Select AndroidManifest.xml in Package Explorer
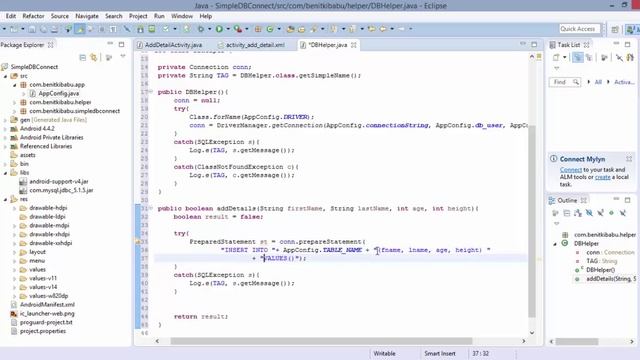Viewport: 640px width, 360px height. tap(47, 304)
